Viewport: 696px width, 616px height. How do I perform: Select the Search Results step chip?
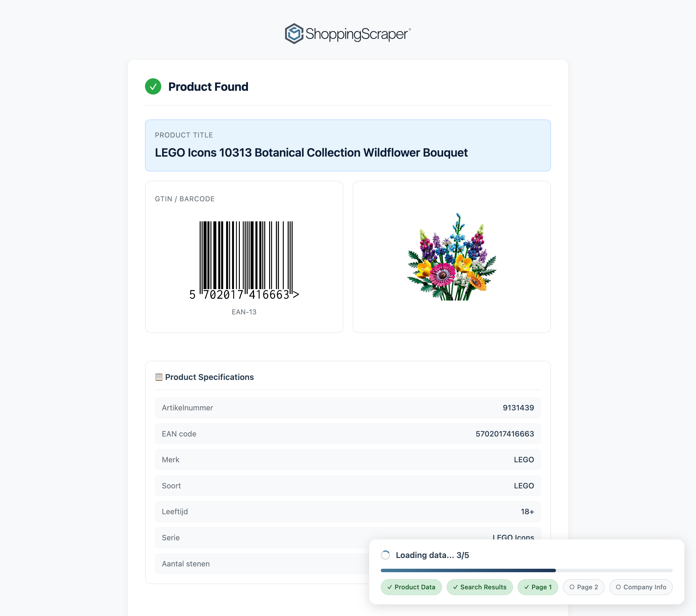click(479, 587)
